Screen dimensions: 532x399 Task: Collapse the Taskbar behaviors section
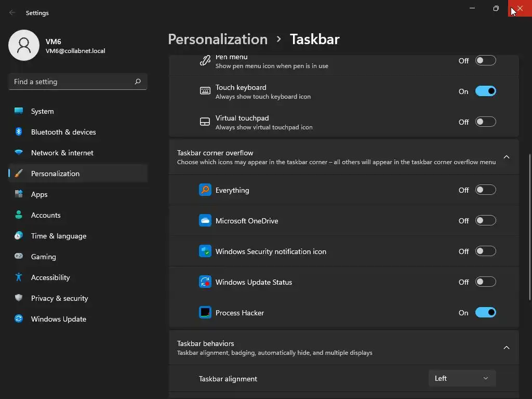click(x=507, y=348)
